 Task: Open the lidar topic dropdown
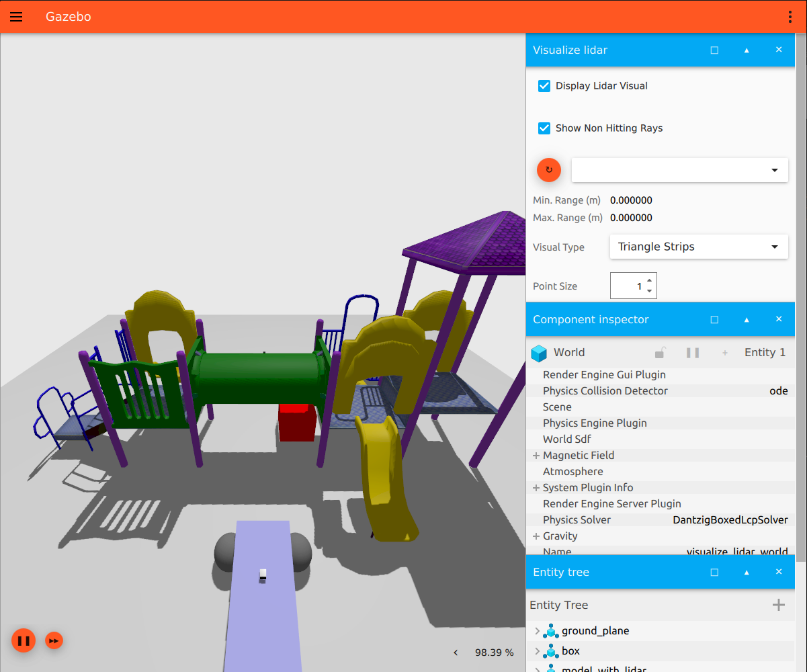(679, 170)
